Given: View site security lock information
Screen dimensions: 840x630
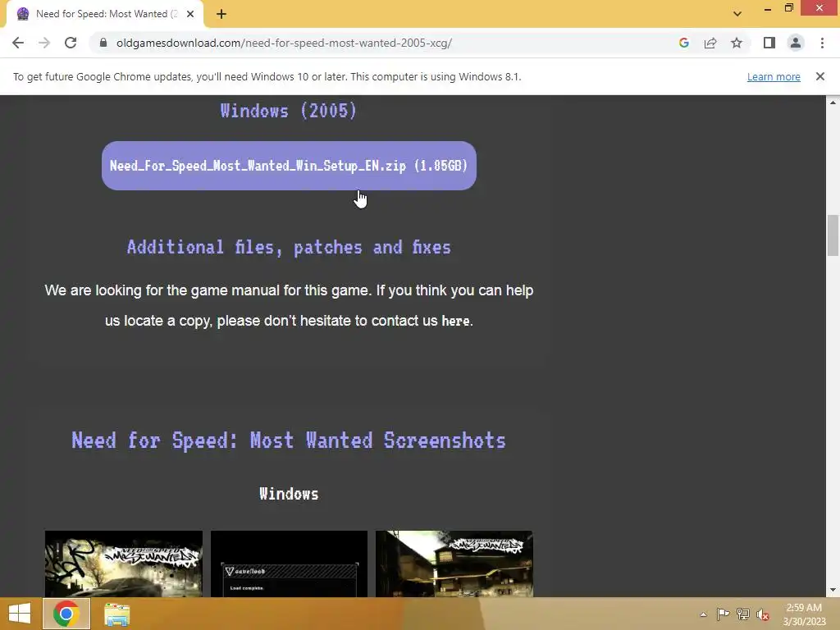Looking at the screenshot, I should pos(103,43).
